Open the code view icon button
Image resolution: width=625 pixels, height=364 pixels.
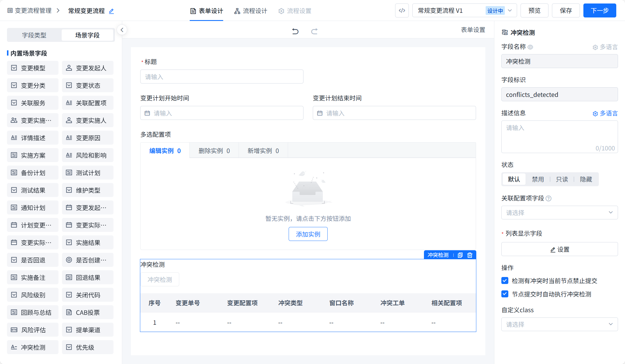(402, 11)
